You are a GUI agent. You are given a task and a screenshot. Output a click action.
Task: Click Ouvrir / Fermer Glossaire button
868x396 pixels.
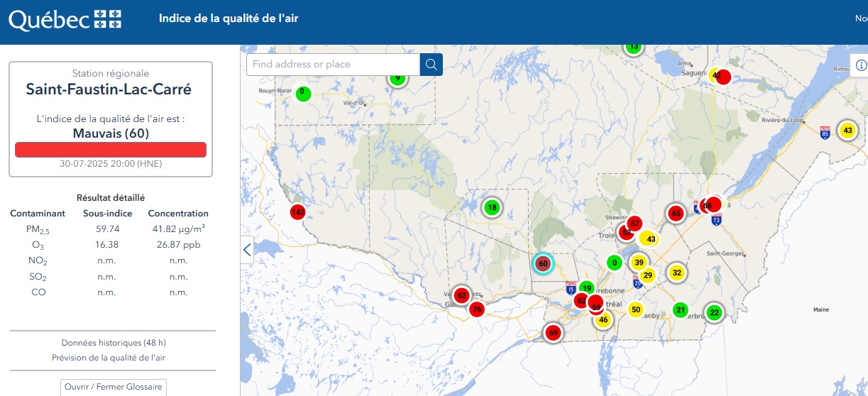114,387
